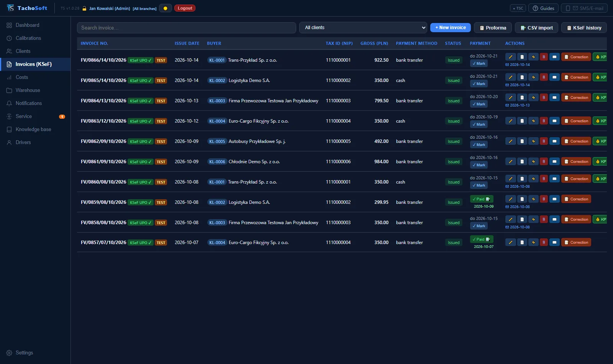Mark invoice FV/0863/12/10/2026 as paid
Image resolution: width=613 pixels, height=364 pixels.
click(479, 125)
